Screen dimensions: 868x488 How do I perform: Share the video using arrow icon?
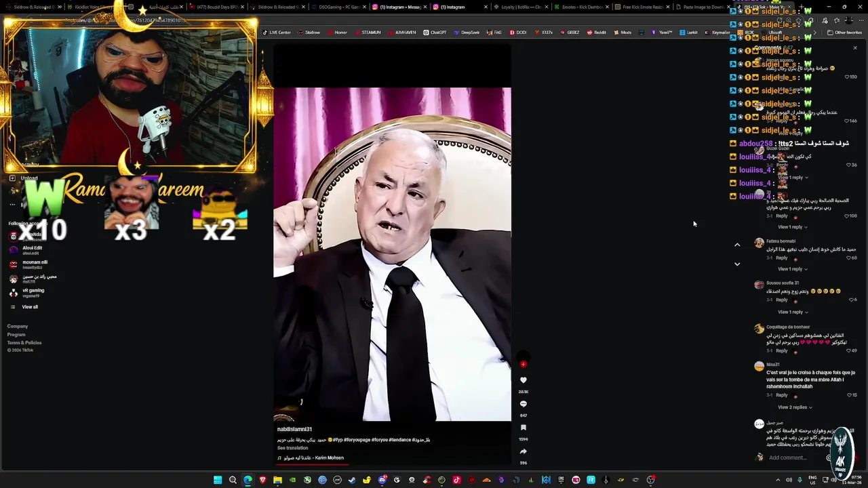(x=523, y=451)
